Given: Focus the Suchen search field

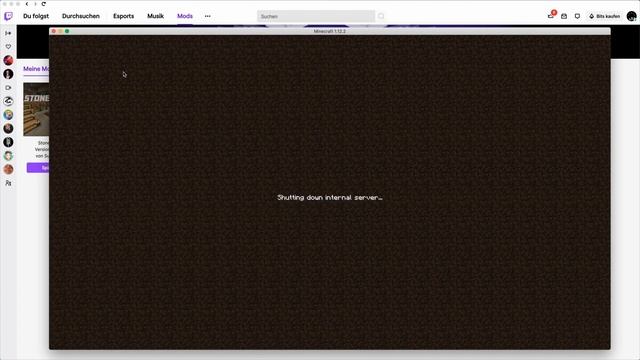Looking at the screenshot, I should point(316,16).
